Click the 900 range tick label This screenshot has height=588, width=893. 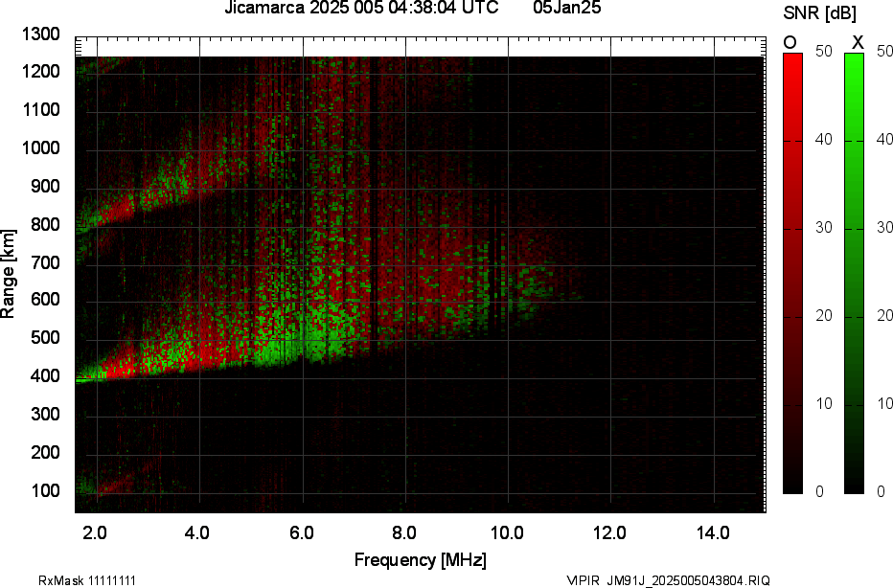pyautogui.click(x=46, y=186)
